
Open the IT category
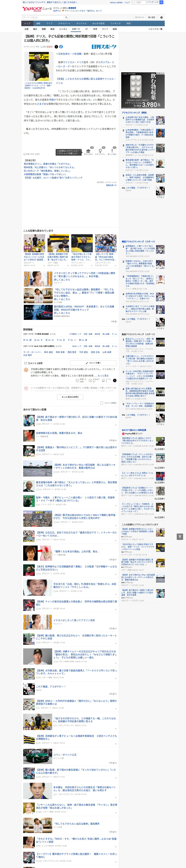tap(86, 29)
